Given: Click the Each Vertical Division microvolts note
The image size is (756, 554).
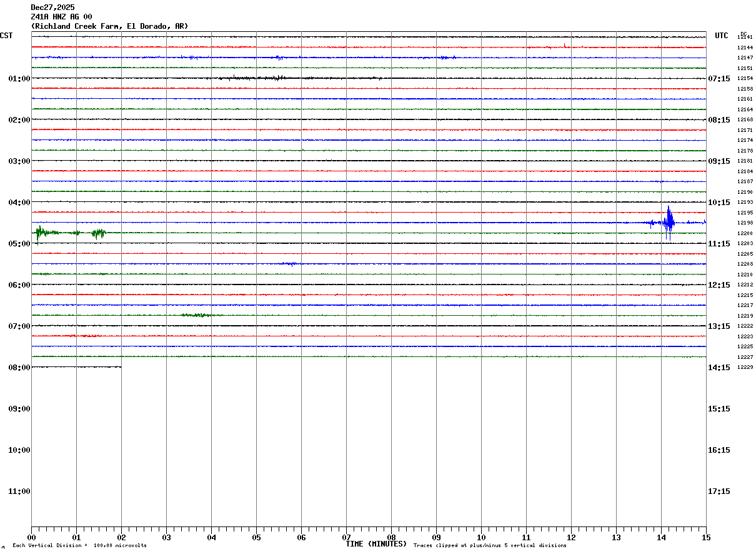Looking at the screenshot, I should tap(79, 546).
